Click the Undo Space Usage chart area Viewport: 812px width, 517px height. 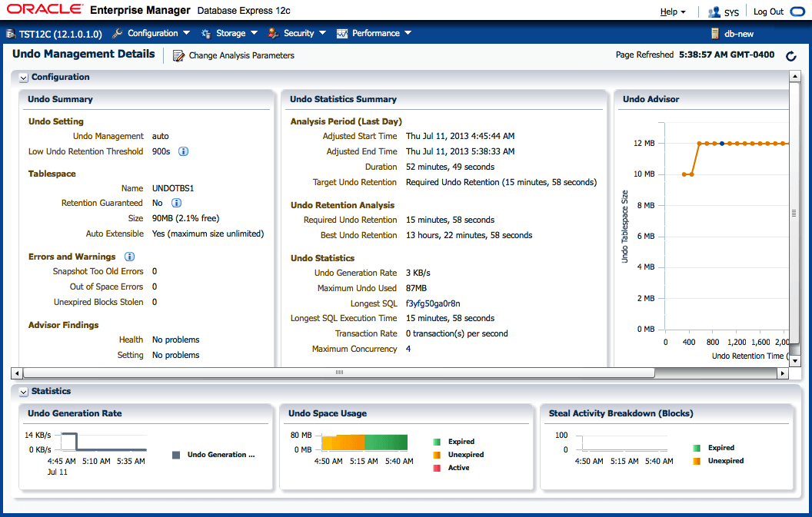pos(364,442)
